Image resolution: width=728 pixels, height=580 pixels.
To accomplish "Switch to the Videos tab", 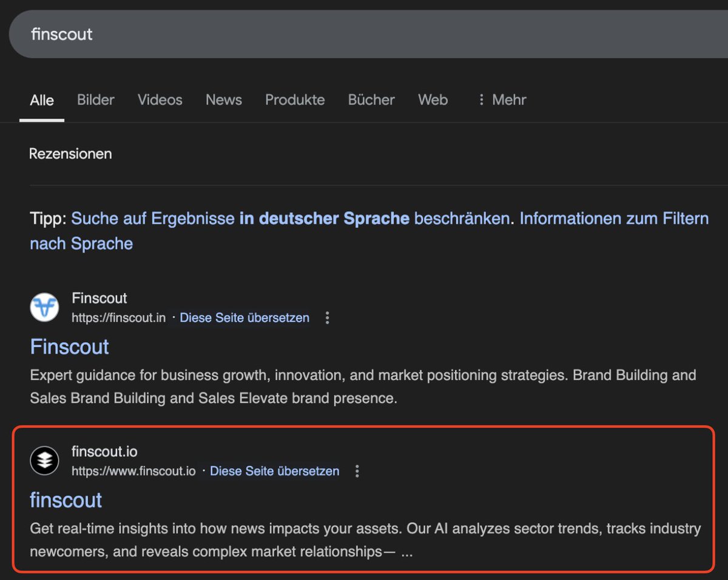I will 160,99.
